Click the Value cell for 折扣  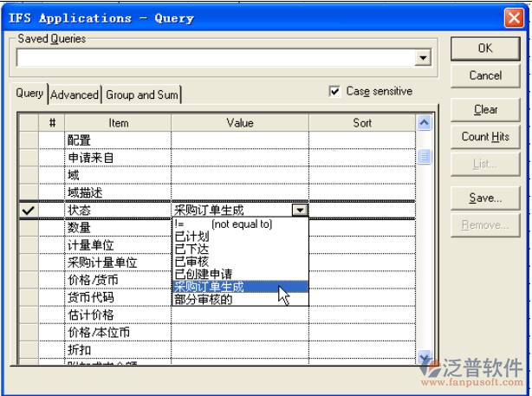240,350
